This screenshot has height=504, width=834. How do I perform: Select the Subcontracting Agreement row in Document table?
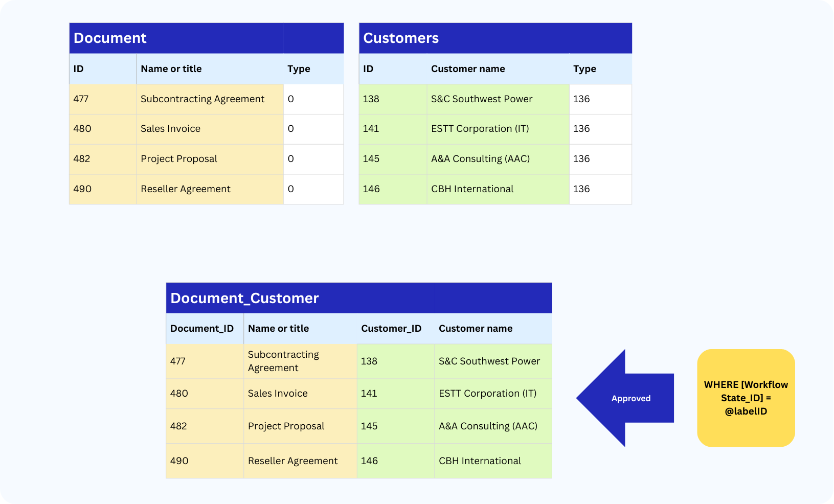tap(202, 99)
